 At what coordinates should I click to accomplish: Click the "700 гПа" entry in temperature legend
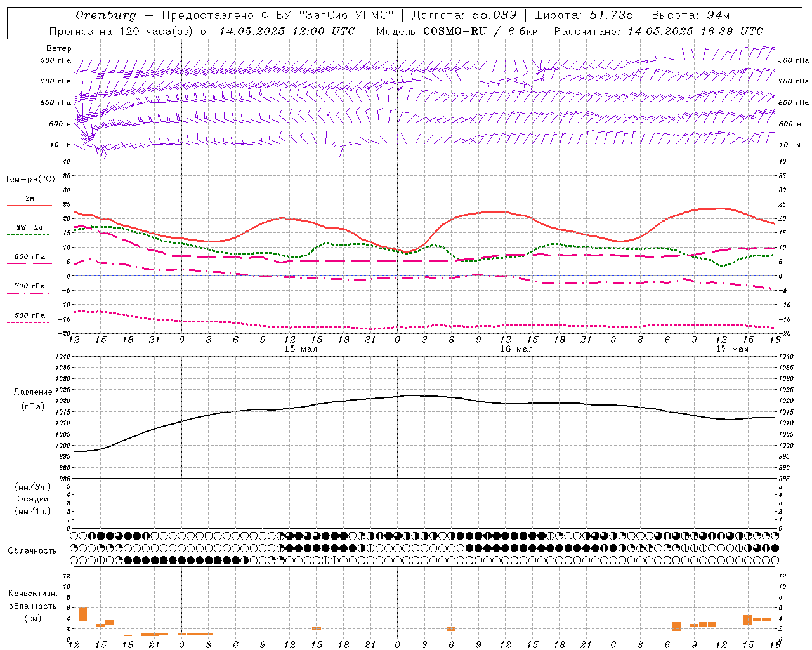30,286
